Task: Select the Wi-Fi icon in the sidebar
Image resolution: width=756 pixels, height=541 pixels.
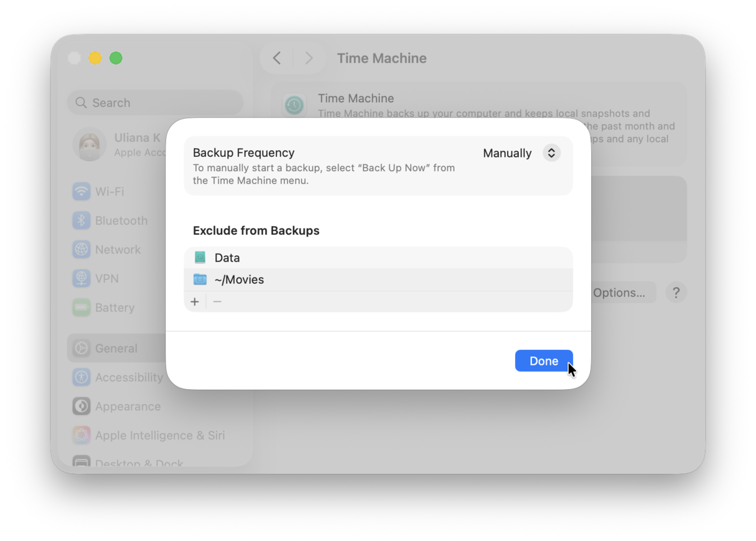Action: pos(82,191)
